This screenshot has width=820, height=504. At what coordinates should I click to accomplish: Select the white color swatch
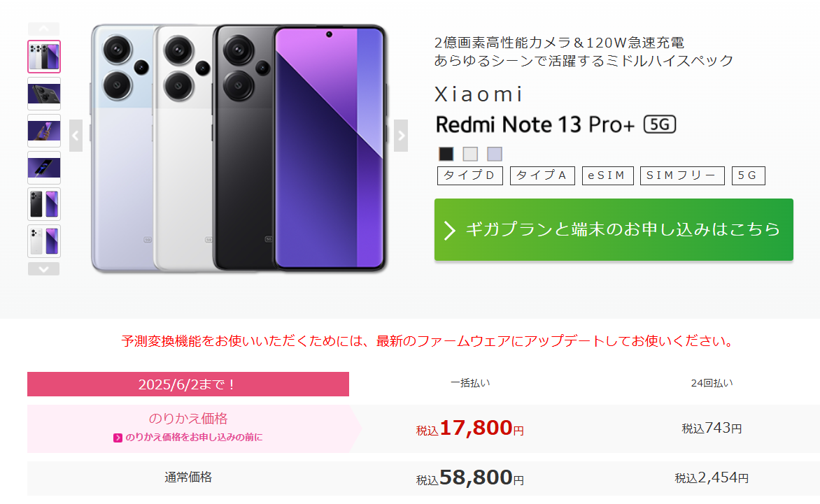[469, 153]
